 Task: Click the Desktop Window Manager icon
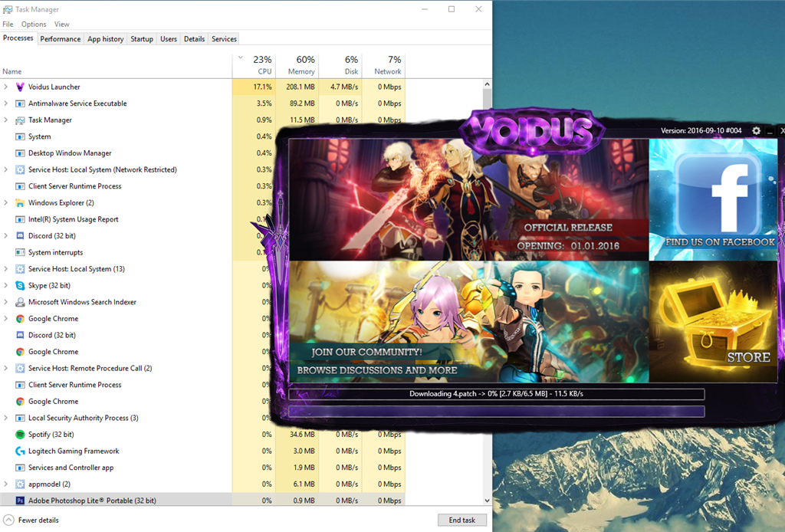click(x=20, y=153)
